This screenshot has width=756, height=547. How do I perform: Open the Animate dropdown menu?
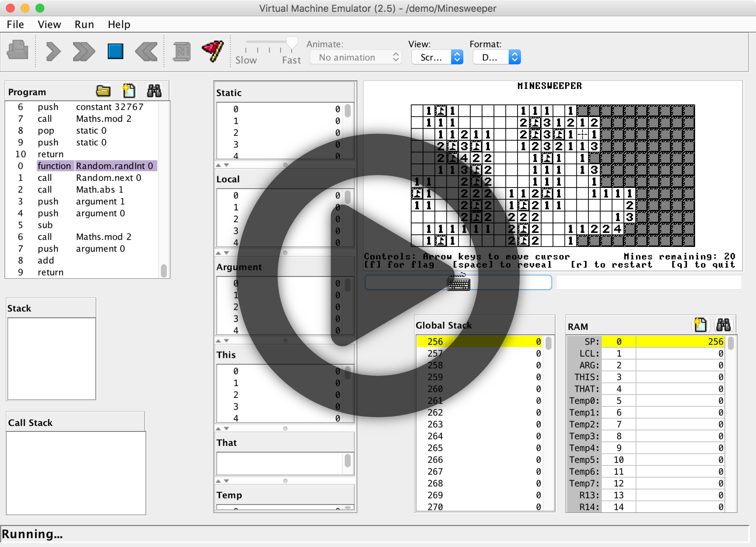[x=356, y=57]
